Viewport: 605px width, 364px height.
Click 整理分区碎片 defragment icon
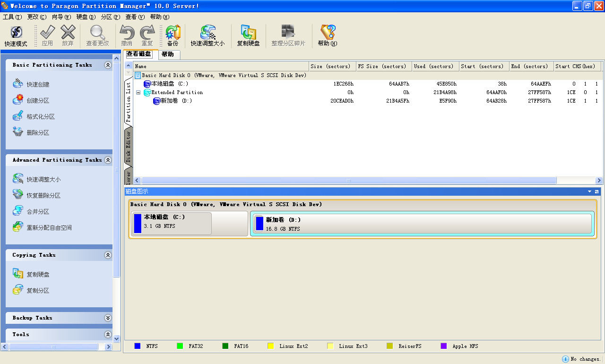[288, 33]
